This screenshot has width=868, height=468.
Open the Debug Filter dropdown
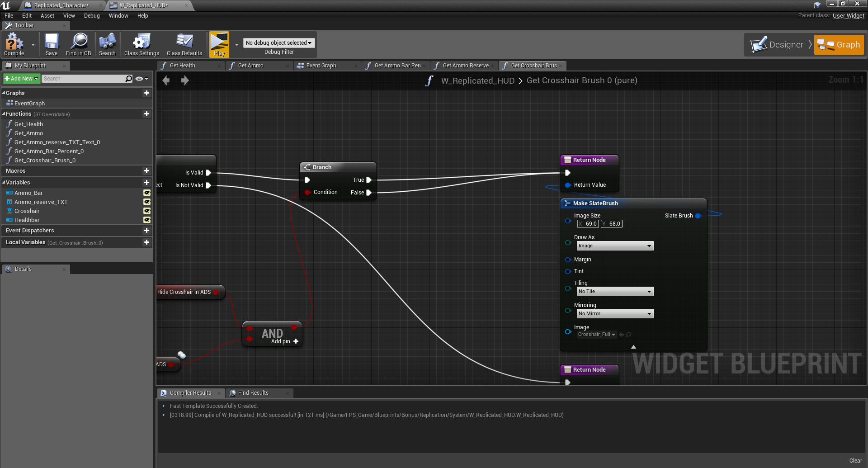[x=278, y=43]
